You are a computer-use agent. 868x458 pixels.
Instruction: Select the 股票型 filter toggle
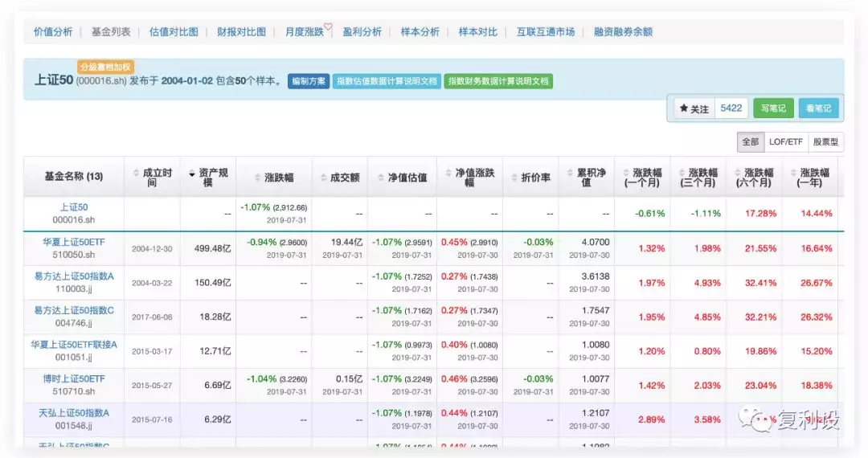[x=825, y=141]
